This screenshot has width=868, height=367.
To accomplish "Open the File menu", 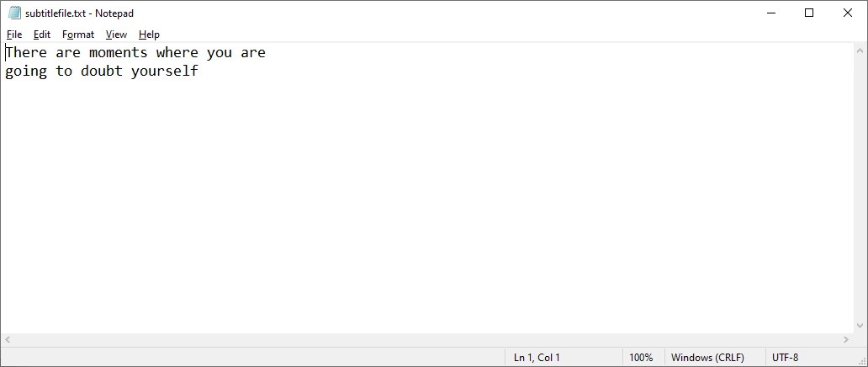I will [14, 35].
